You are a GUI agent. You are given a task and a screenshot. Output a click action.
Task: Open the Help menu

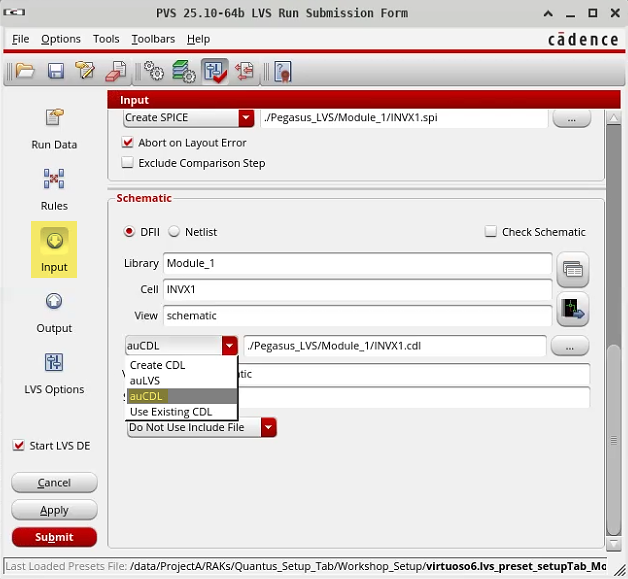point(198,39)
